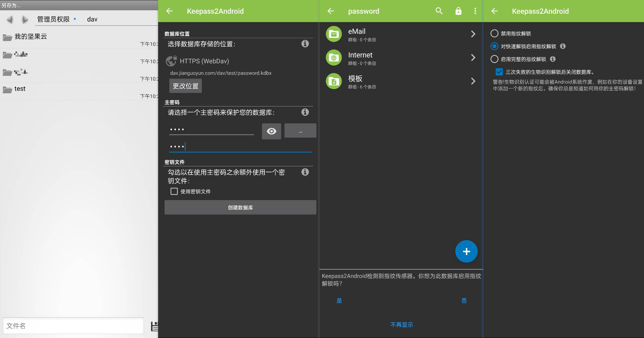Expand the eMail group chevron
This screenshot has width=644, height=338.
coord(473,34)
